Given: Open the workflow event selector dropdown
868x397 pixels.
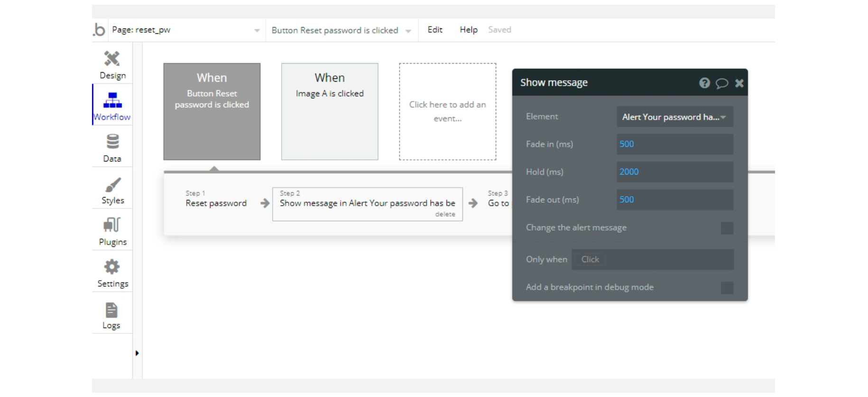Looking at the screenshot, I should click(342, 30).
